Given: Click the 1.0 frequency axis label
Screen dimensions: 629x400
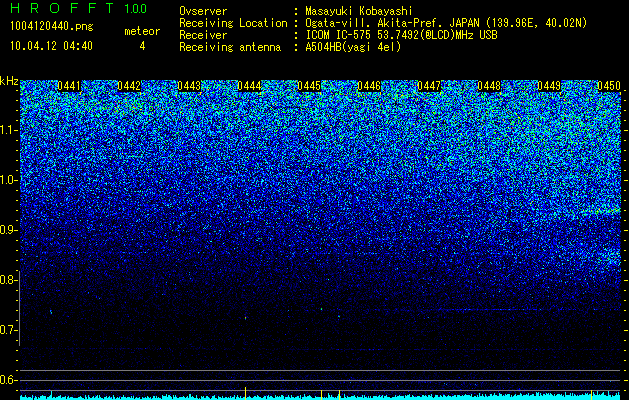Looking at the screenshot, I should click(9, 180).
